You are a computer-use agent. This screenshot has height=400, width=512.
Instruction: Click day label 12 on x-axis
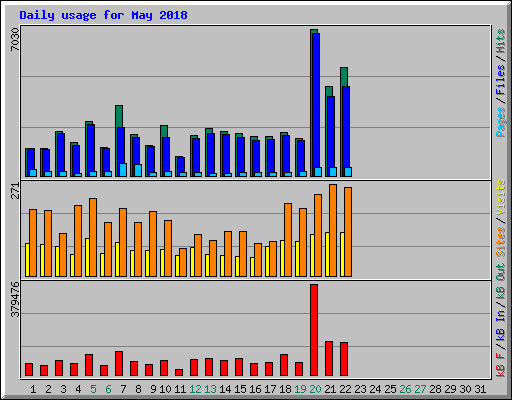(x=195, y=389)
